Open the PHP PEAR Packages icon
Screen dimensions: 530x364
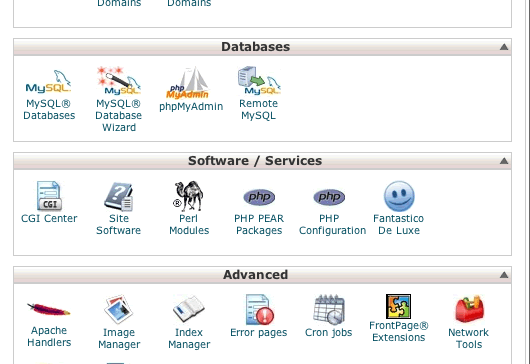pos(259,197)
